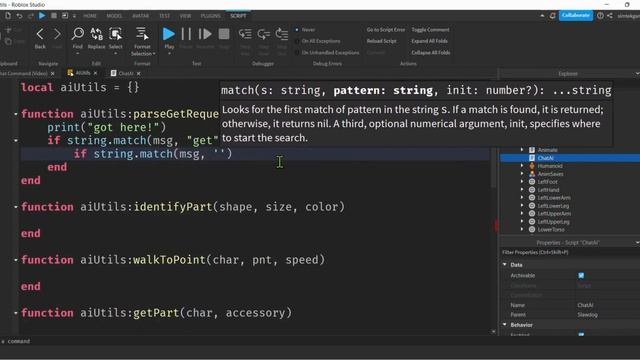Collapse the Data properties section
Image resolution: width=640 pixels, height=360 pixels.
[505, 264]
